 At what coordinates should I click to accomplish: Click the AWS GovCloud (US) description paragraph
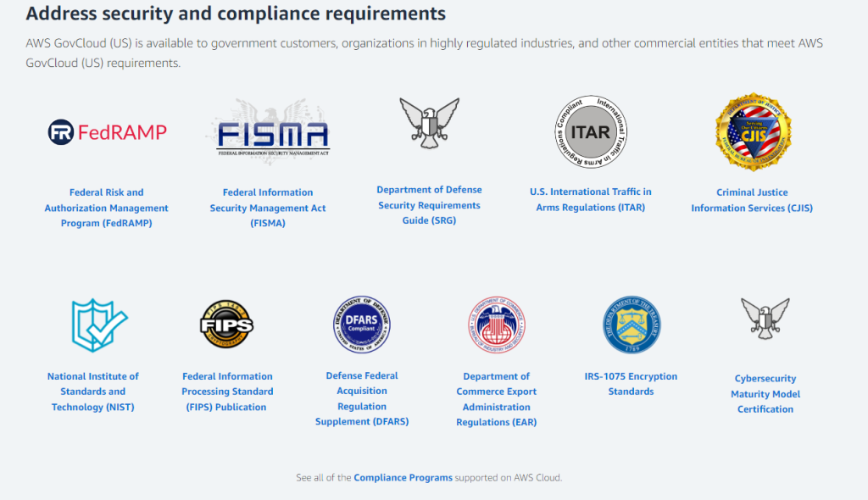point(424,53)
